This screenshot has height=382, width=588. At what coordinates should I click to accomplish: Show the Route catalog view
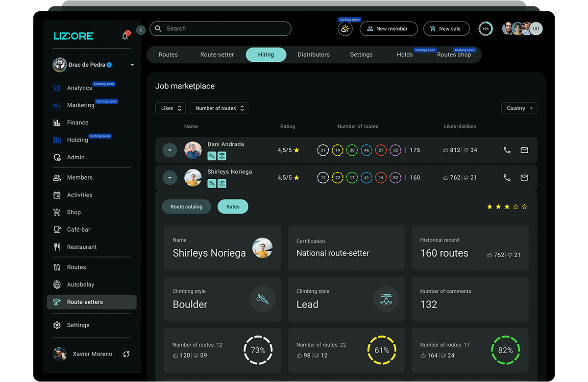(x=186, y=207)
